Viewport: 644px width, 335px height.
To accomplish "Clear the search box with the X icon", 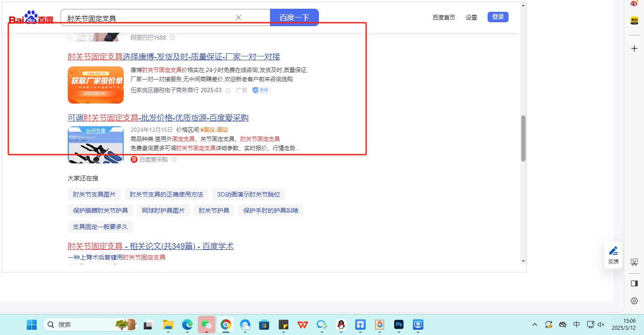I will coord(239,17).
